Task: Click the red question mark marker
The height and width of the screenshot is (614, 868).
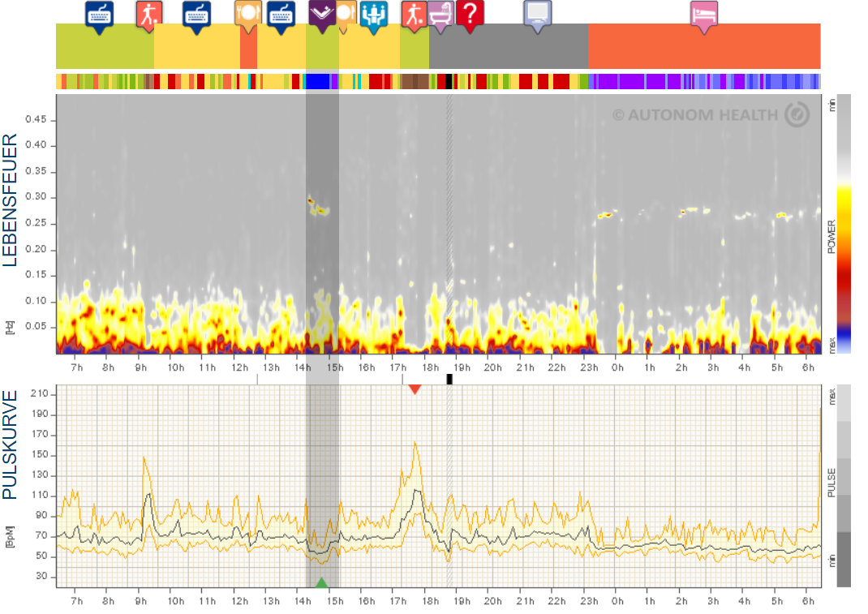Action: pos(469,14)
